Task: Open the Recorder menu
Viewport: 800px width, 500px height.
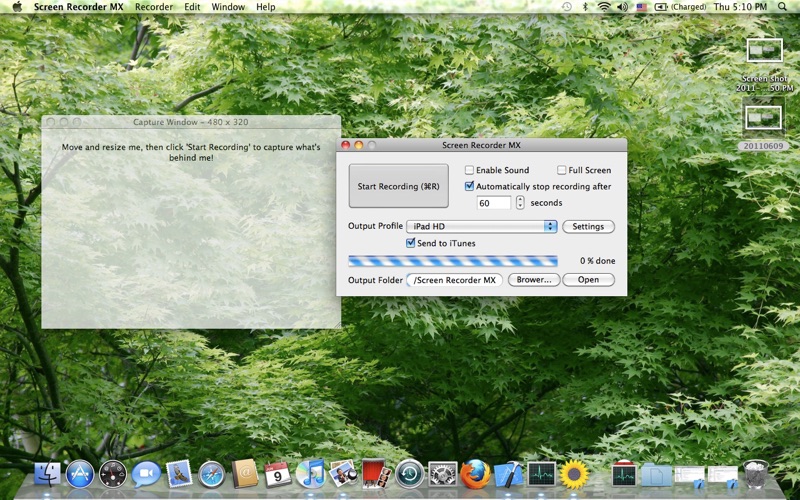Action: [154, 7]
